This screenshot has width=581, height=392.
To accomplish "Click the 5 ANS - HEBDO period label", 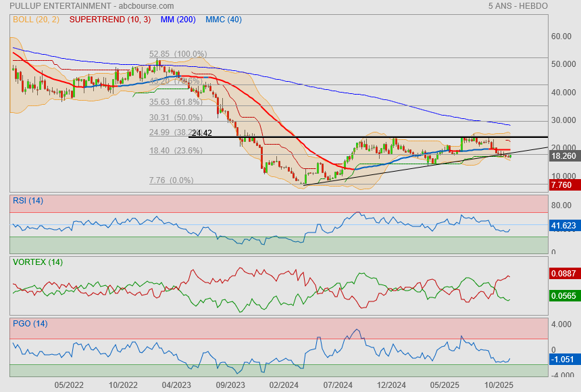I will (517, 5).
